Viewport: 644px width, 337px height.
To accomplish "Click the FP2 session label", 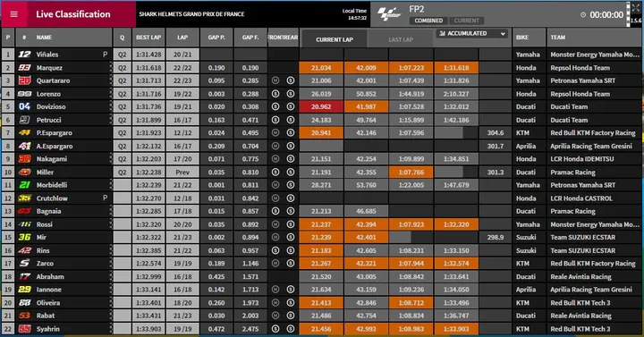I will [x=417, y=9].
